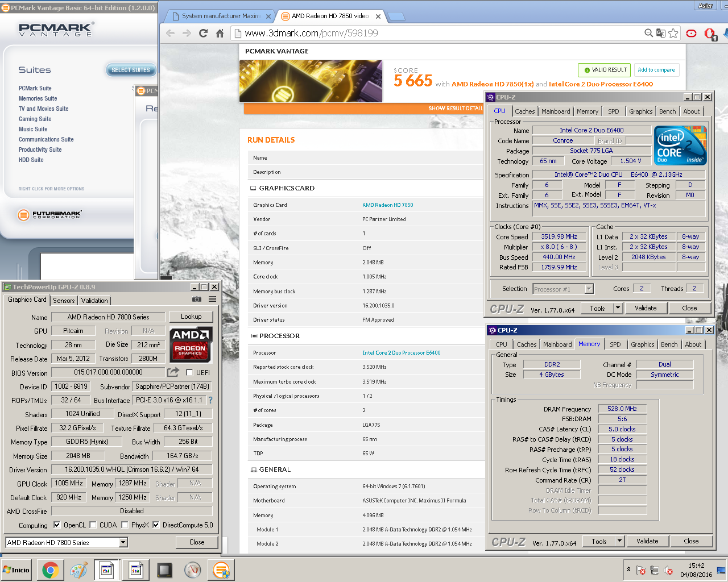Open the Processor #1 selection dropdown
Image resolution: width=728 pixels, height=582 pixels.
click(589, 289)
